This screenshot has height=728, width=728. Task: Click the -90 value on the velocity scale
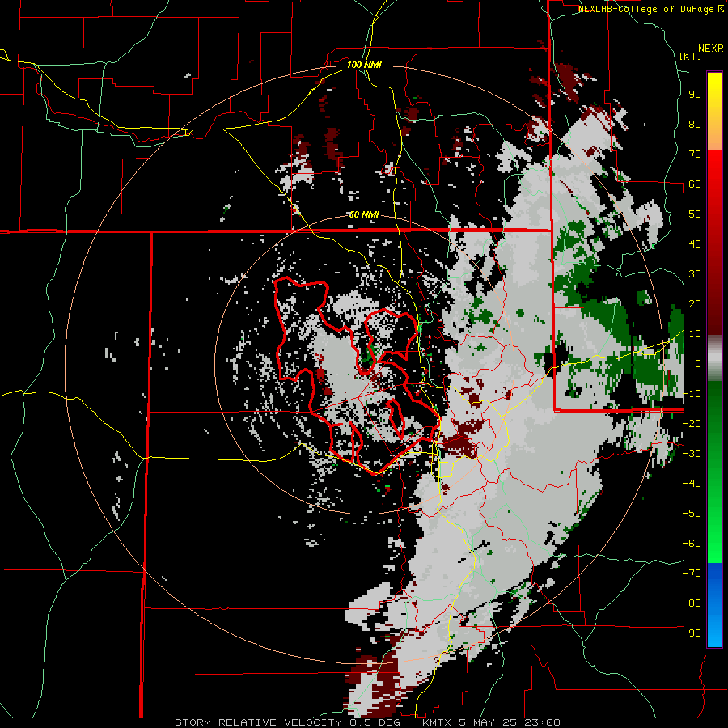(x=692, y=633)
